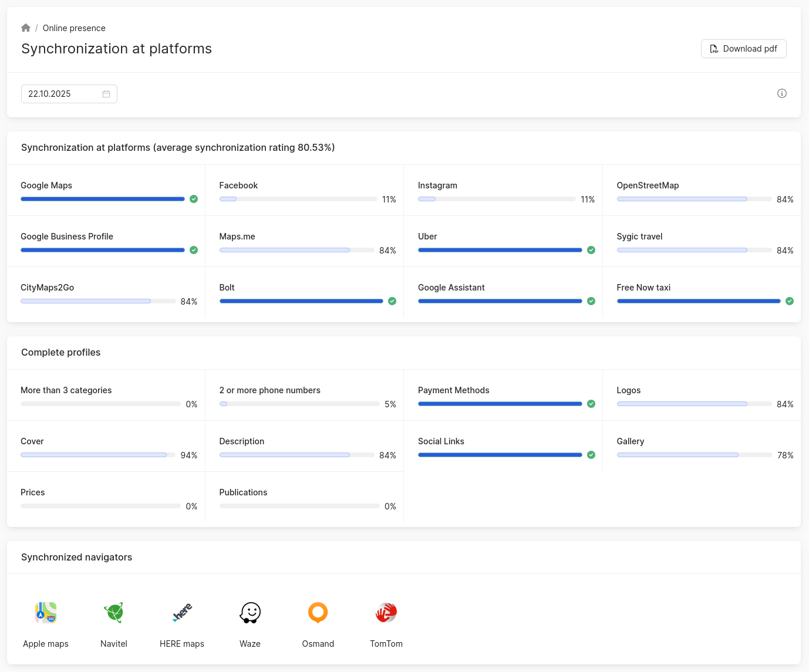This screenshot has width=809, height=672.
Task: Go to Online presence breadcrumb
Action: [74, 28]
